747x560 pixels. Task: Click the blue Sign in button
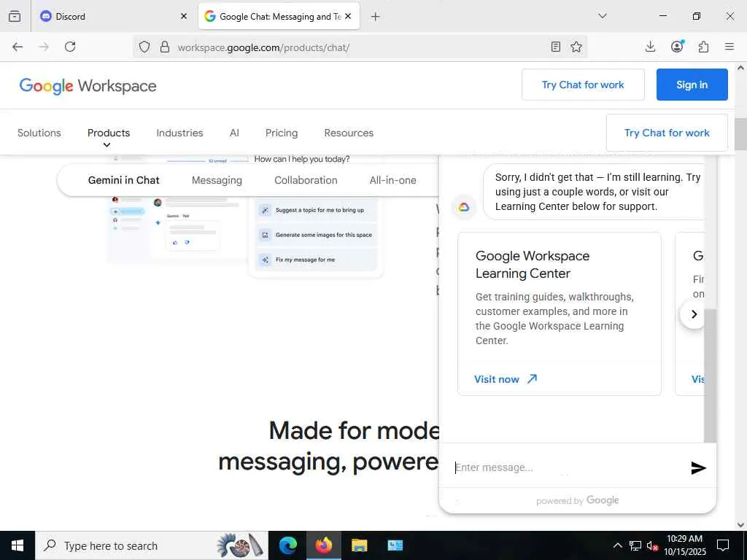(692, 85)
